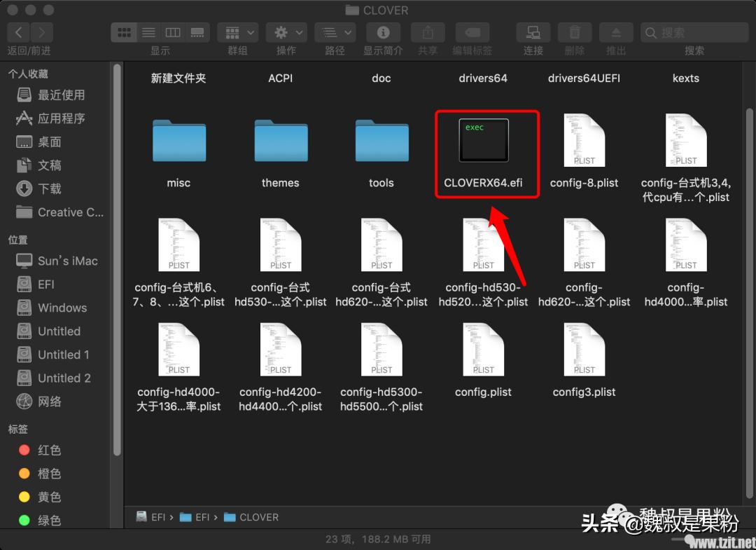756x550 pixels.
Task: Select config-hd4200-hd4400 plist file icon
Action: 281,350
